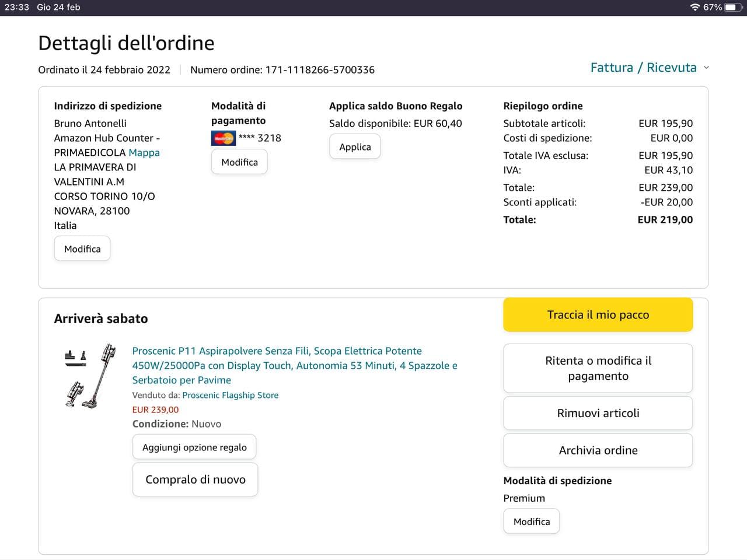The image size is (747, 560).
Task: Click Aggiungi opzione regalo button
Action: click(x=194, y=447)
